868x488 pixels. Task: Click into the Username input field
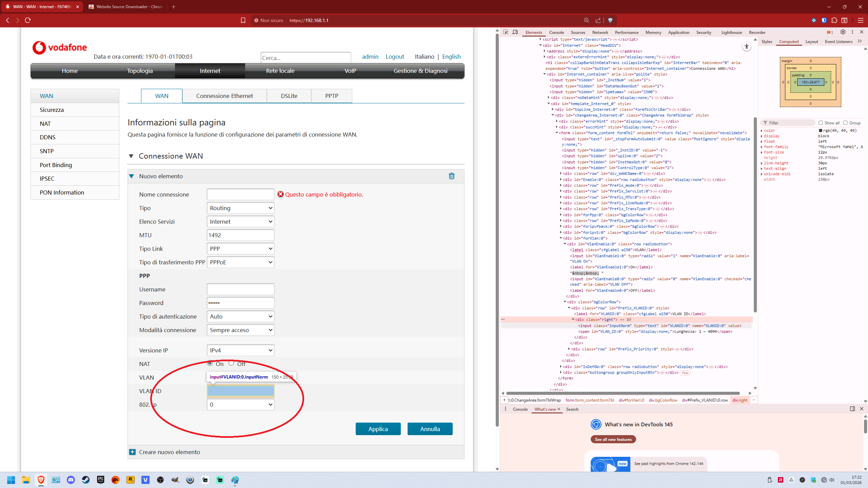click(x=240, y=289)
